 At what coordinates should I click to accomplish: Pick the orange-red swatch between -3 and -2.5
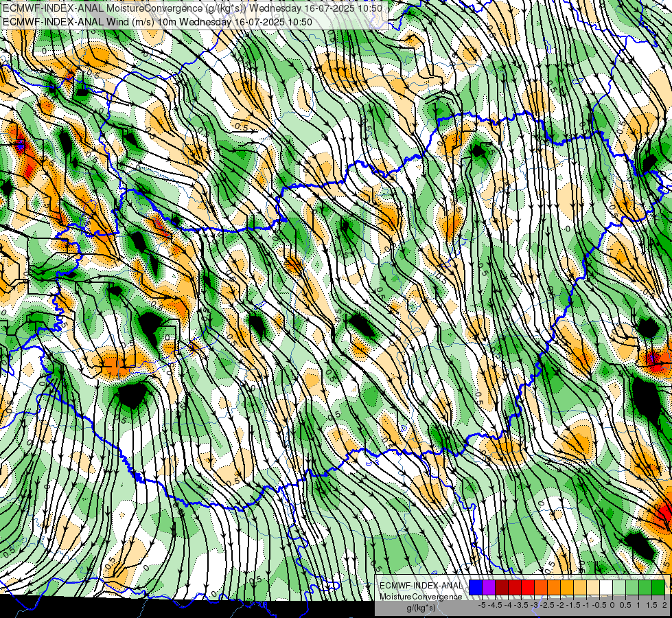pos(541,587)
